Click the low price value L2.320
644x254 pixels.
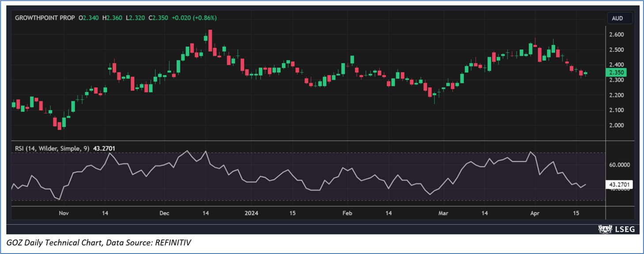(135, 18)
